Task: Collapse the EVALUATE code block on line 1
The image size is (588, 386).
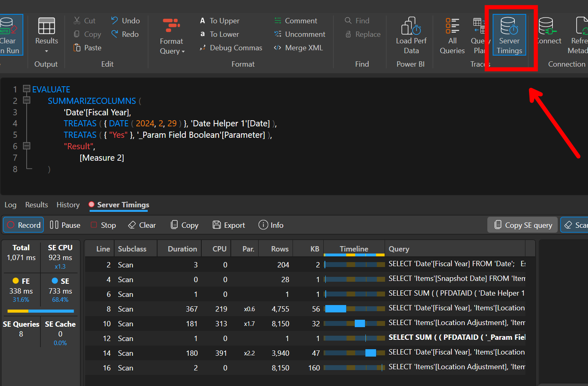Action: tap(27, 89)
